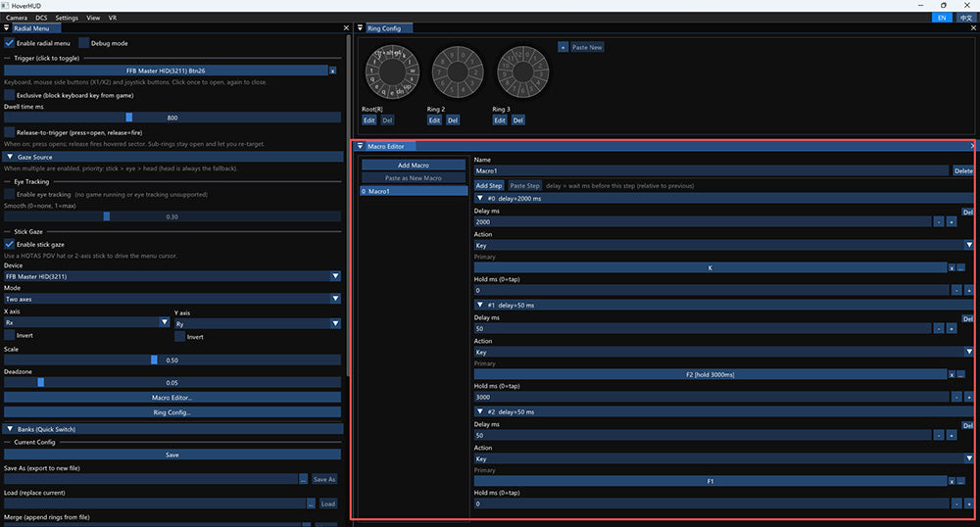Open the Y axis dropdown showing Ry

(258, 323)
